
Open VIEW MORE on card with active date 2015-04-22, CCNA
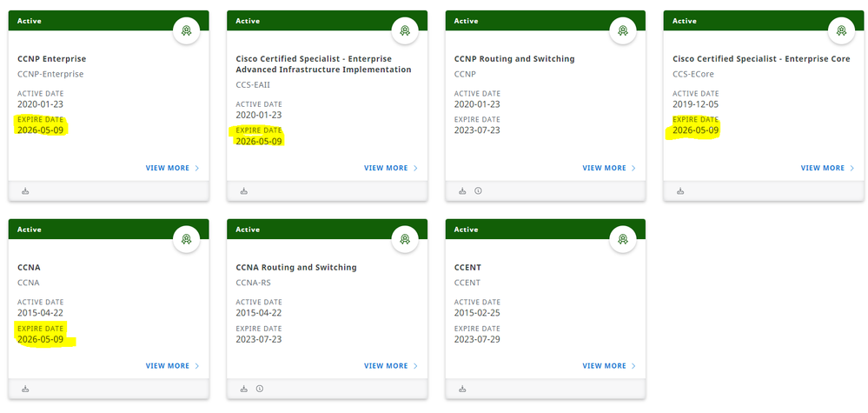click(x=172, y=365)
